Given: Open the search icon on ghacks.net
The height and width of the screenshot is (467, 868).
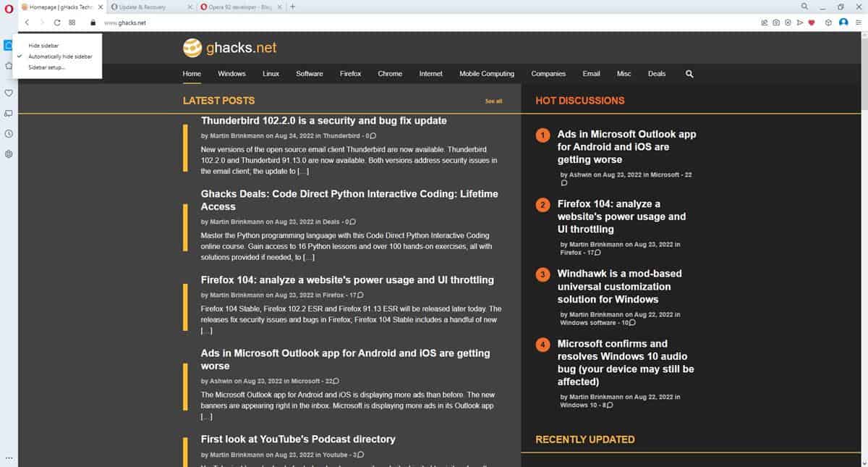Looking at the screenshot, I should click(689, 73).
